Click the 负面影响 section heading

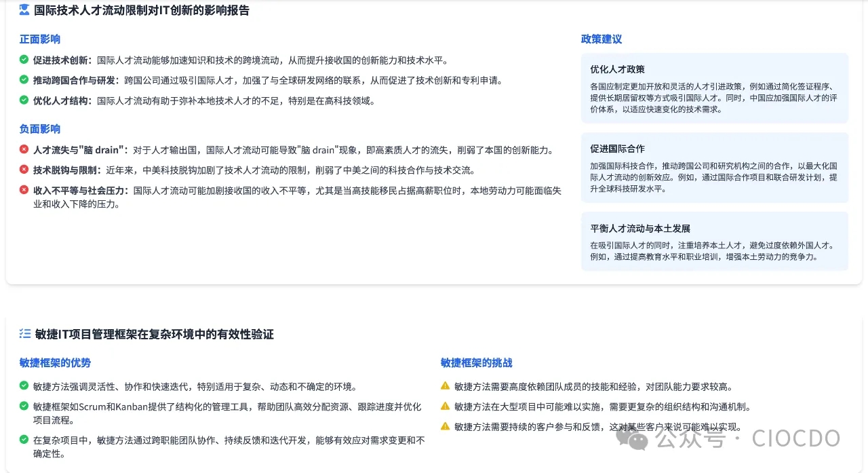40,129
